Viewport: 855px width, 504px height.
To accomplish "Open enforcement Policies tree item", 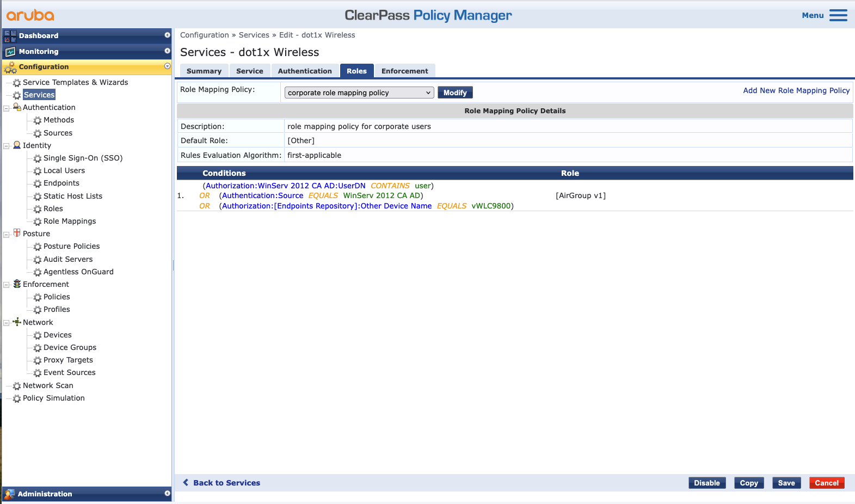I will [x=57, y=297].
